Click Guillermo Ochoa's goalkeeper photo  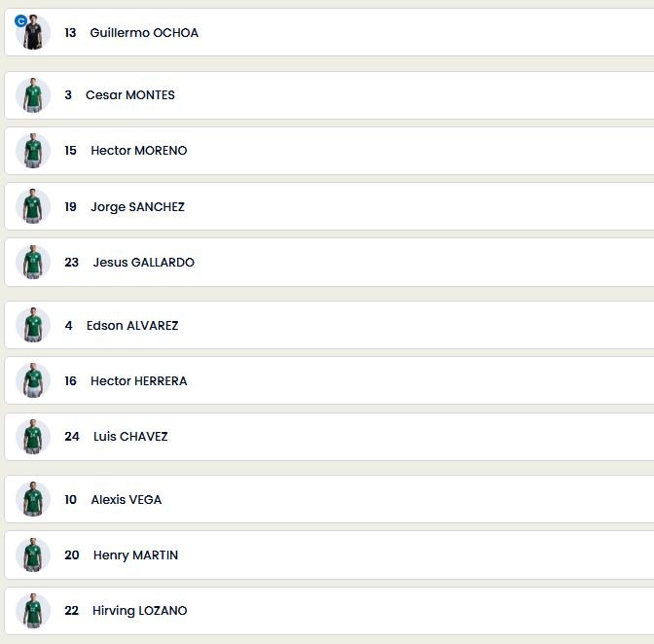click(x=34, y=34)
